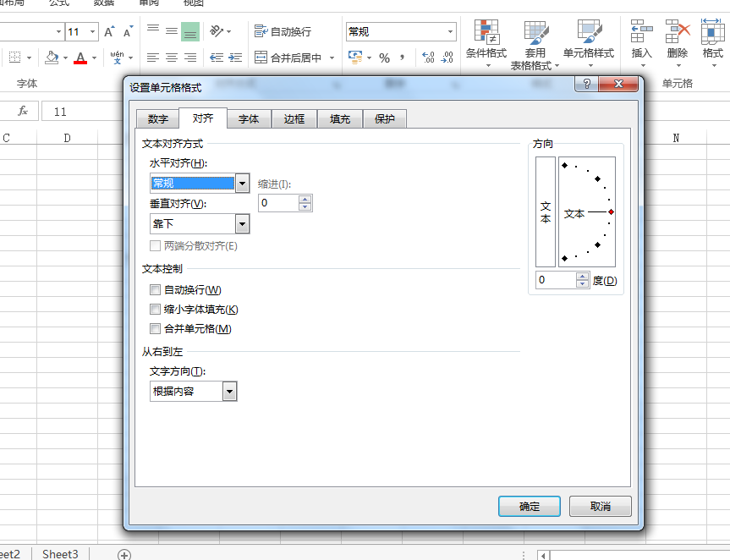Screen dimensions: 730x560
Task: Open 水平对齐 dropdown
Action: 242,184
